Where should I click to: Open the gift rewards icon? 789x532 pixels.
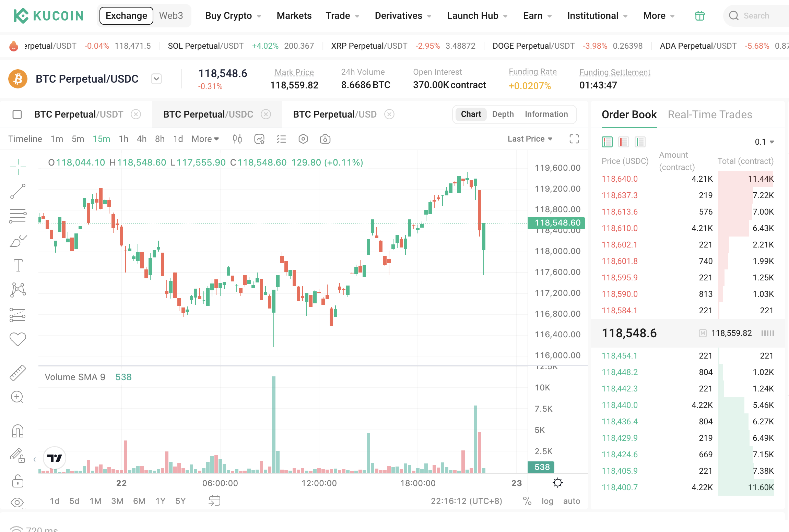pos(699,16)
